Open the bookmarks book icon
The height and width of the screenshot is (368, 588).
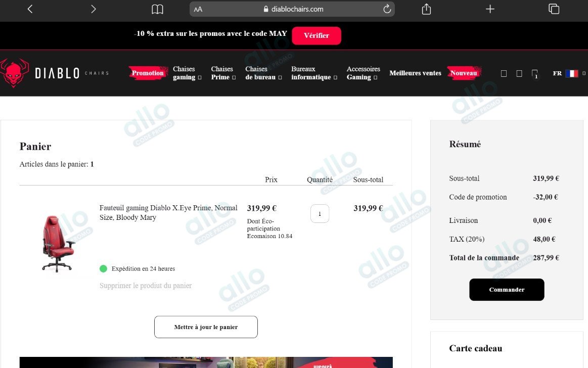[x=157, y=9]
